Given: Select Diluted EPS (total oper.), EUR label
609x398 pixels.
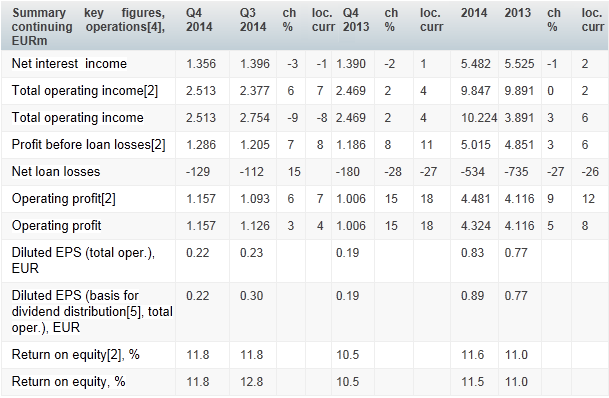Looking at the screenshot, I should pyautogui.click(x=83, y=261).
